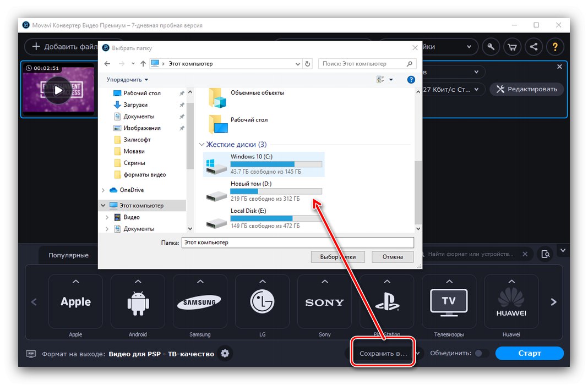This screenshot has width=588, height=385.
Task: Click the Редактировать edit button
Action: [x=527, y=89]
